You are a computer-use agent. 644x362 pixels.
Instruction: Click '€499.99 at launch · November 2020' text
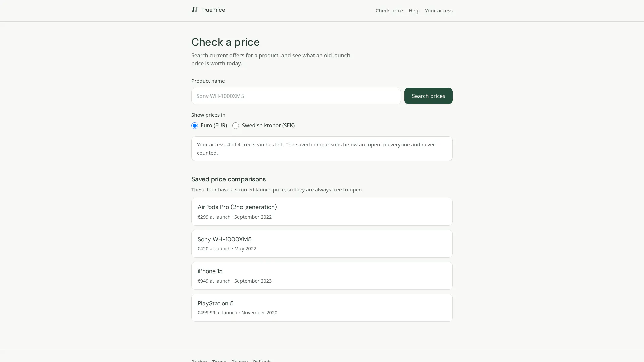(x=237, y=313)
